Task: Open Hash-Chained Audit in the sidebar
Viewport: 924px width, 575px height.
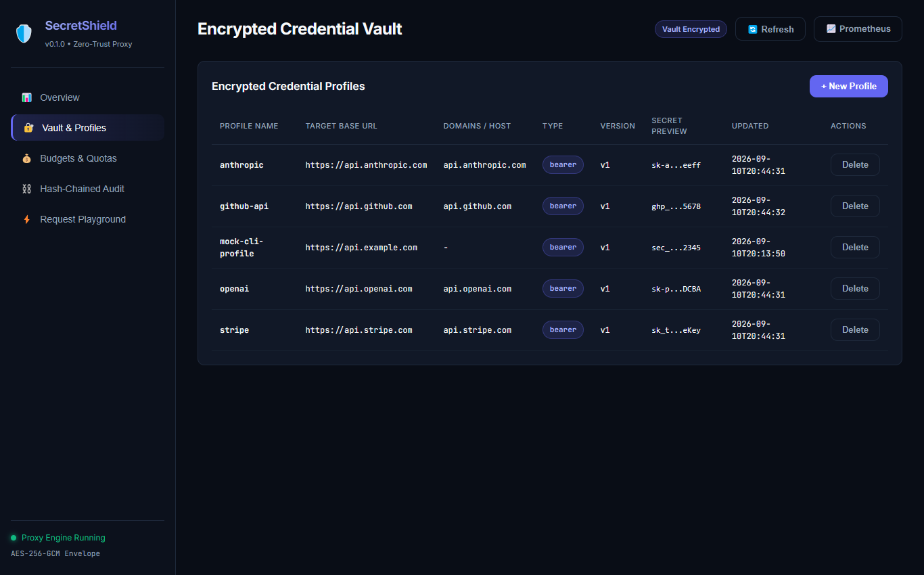Action: (x=87, y=189)
